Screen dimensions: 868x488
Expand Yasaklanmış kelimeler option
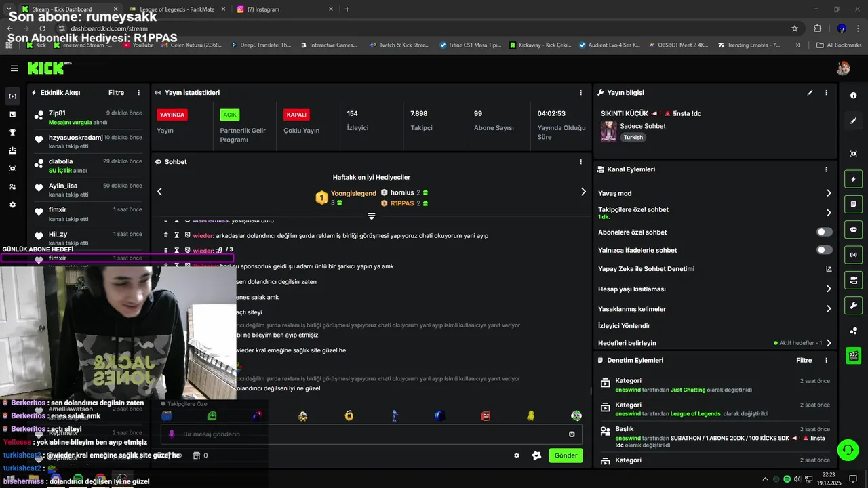tap(829, 309)
